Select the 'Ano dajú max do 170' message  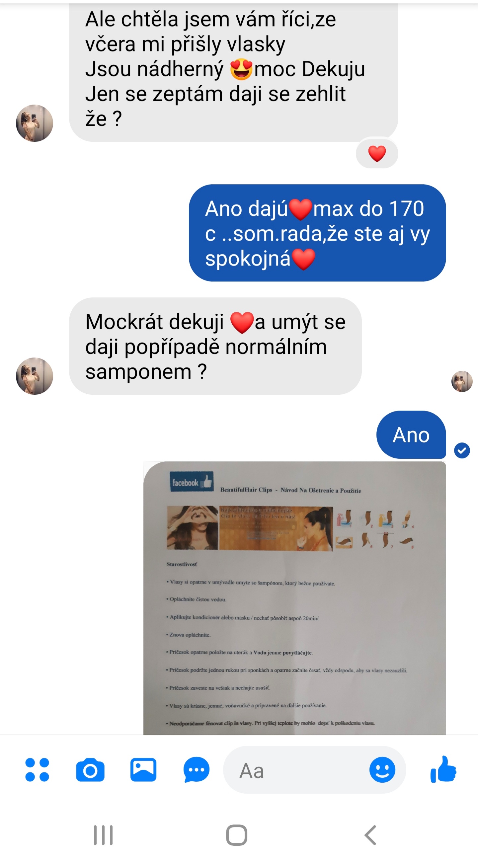pos(317,233)
